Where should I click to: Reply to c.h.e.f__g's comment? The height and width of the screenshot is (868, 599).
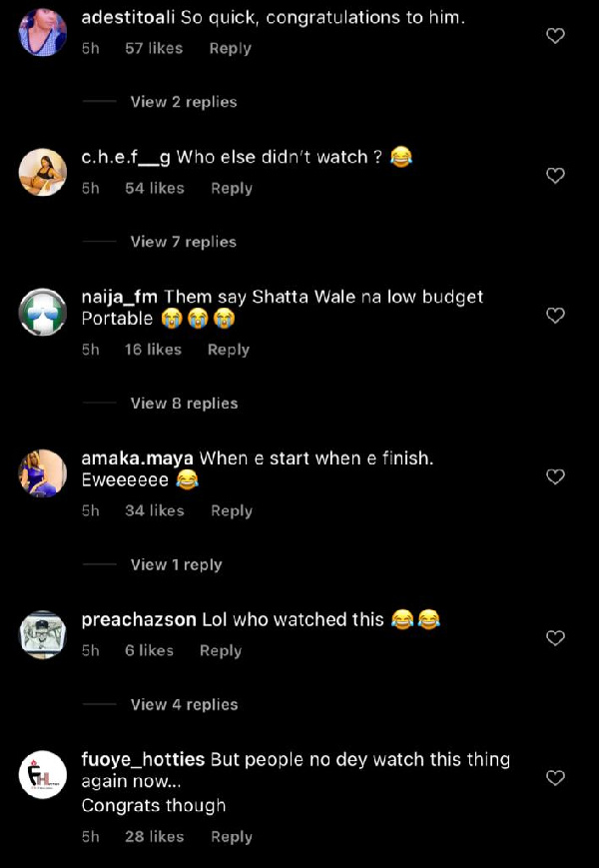pyautogui.click(x=232, y=189)
